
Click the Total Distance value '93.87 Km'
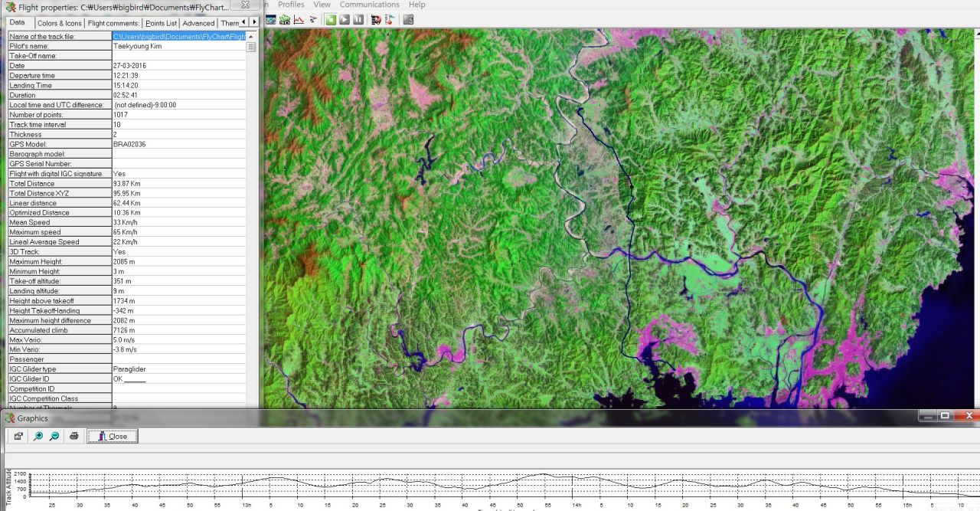click(179, 183)
